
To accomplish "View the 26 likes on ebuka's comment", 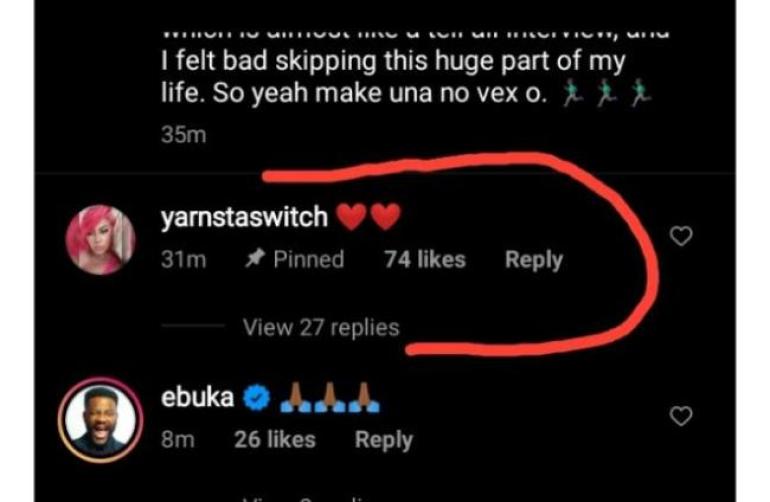I will point(275,439).
